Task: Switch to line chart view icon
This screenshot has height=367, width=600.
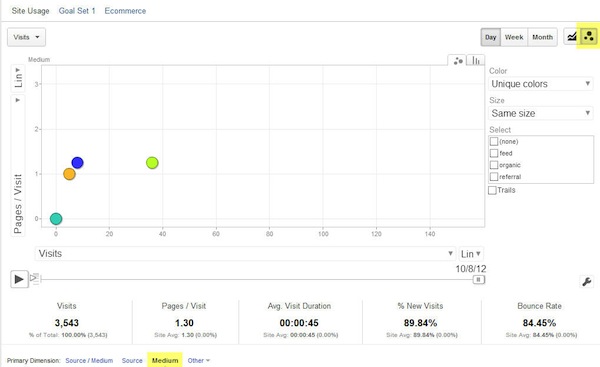Action: 572,37
